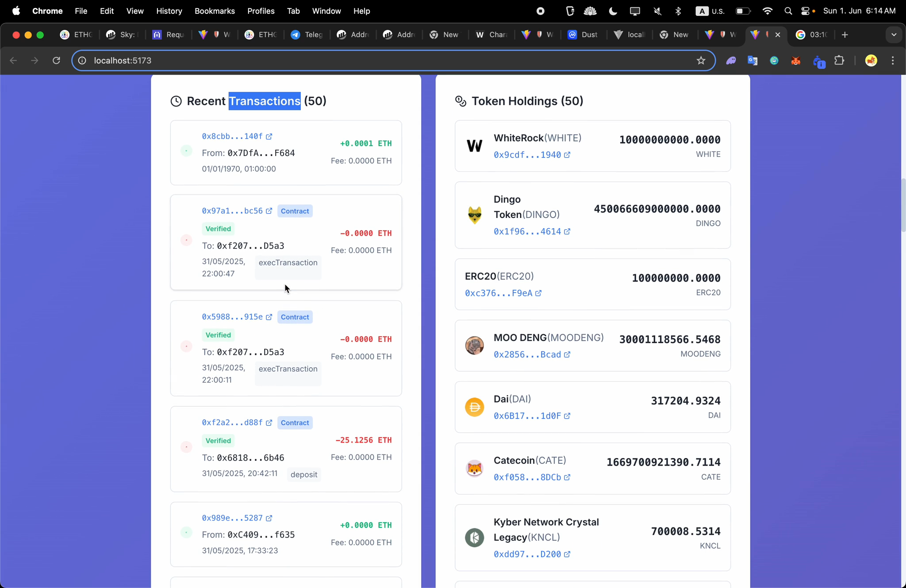Open external link icon beside 0xf058...8DCb
Image resolution: width=906 pixels, height=588 pixels.
coord(567,477)
